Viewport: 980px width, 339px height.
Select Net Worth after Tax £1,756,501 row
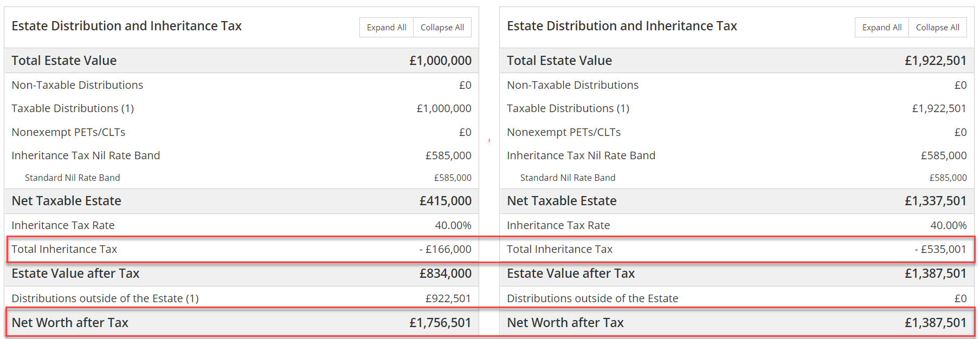pos(241,323)
